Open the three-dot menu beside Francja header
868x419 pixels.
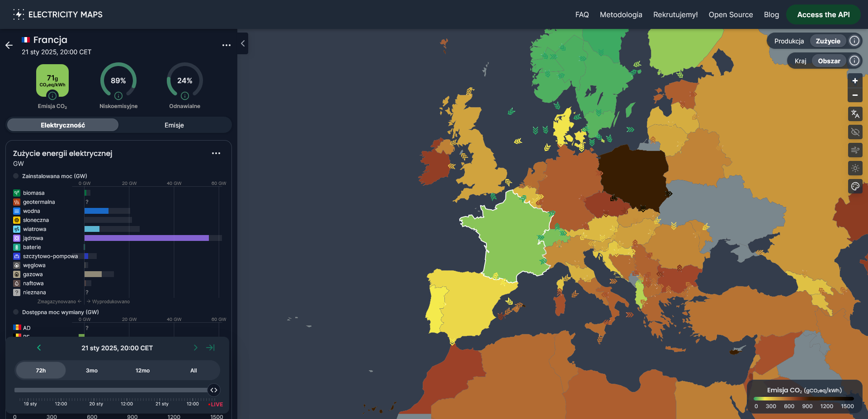[x=226, y=45]
